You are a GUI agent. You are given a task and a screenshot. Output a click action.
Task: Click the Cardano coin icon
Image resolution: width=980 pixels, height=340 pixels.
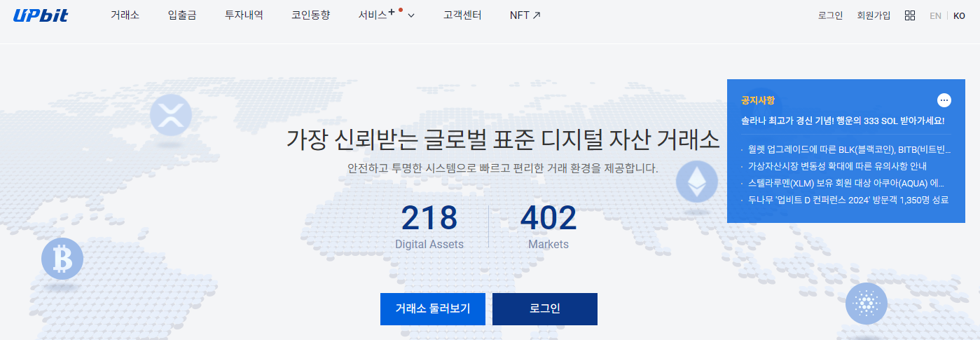pyautogui.click(x=867, y=304)
